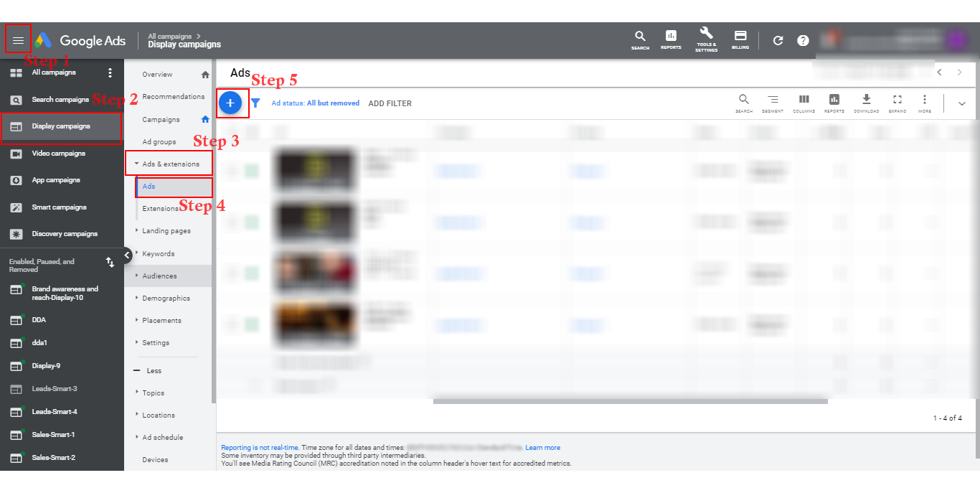Viewport: 980px width, 493px height.
Task: Click the All campaigns breadcrumb
Action: 170,36
